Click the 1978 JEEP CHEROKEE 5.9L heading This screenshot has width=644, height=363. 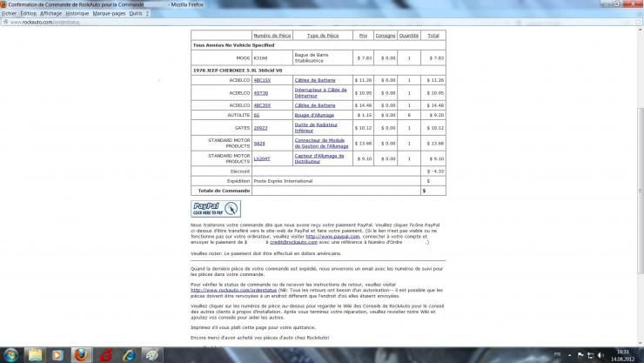pyautogui.click(x=238, y=71)
